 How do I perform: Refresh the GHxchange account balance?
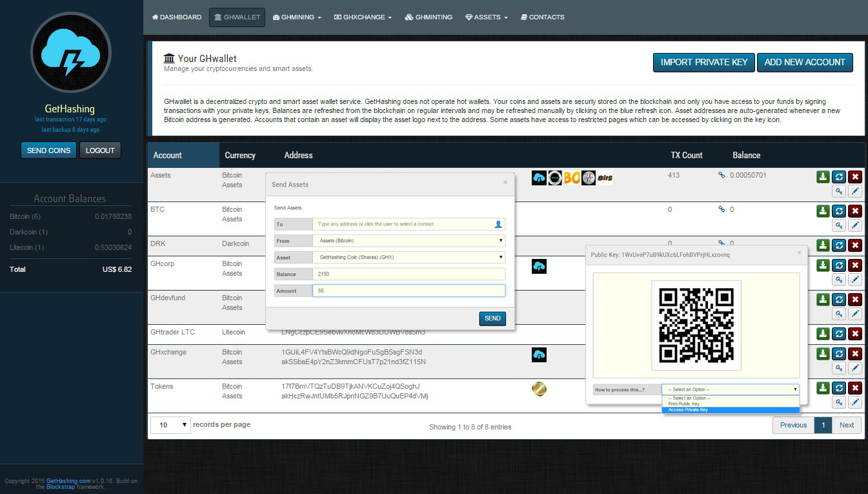click(x=839, y=353)
